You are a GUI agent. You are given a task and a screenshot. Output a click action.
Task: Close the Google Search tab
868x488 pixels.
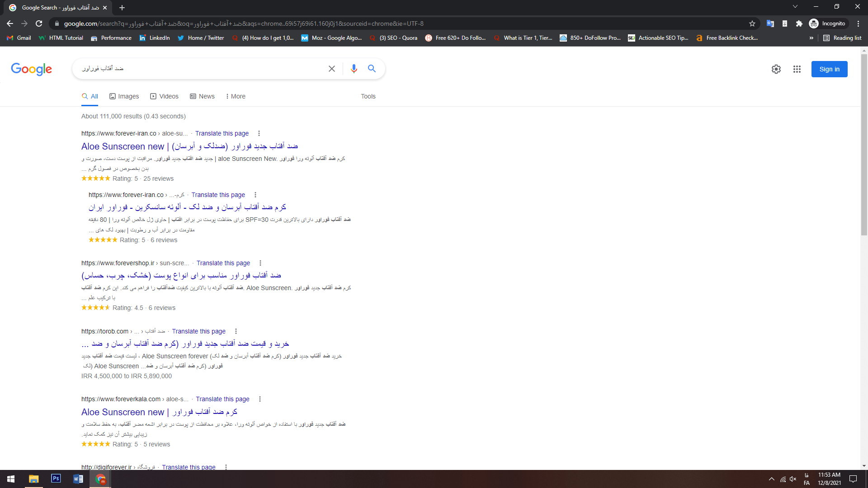tap(105, 8)
